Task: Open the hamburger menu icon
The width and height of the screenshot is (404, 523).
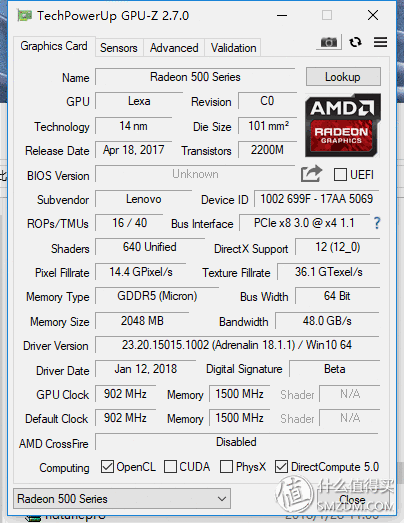Action: pos(380,42)
